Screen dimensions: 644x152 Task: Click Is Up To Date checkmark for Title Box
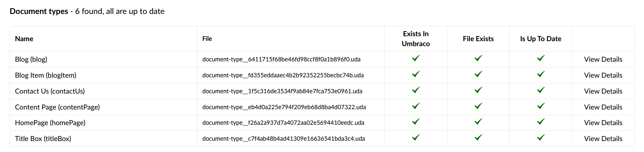click(x=541, y=138)
